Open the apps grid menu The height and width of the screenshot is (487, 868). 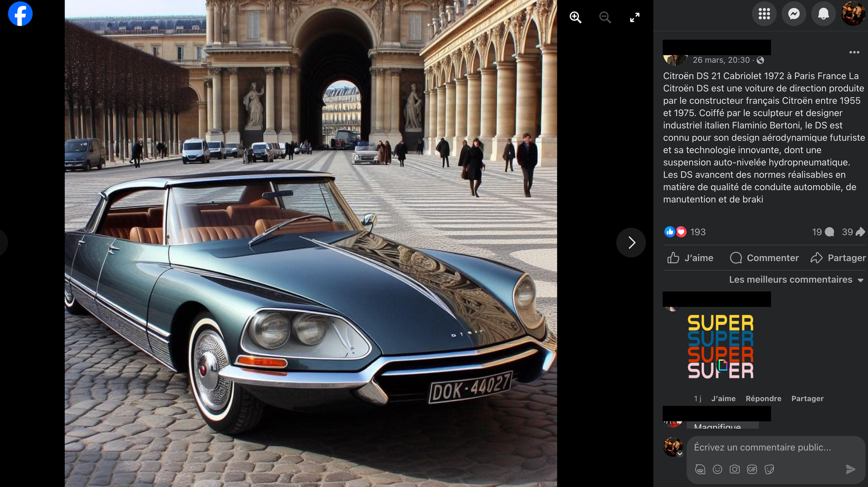click(x=764, y=14)
